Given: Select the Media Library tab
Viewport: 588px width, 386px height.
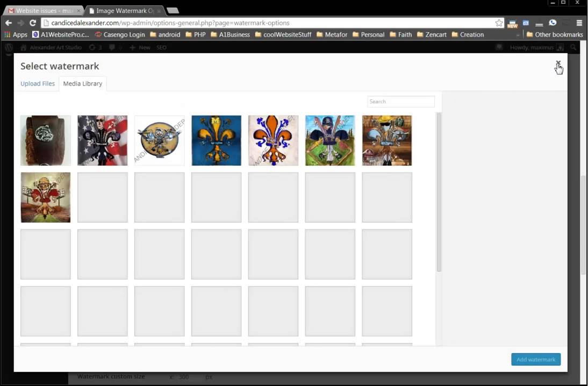Looking at the screenshot, I should [x=82, y=84].
